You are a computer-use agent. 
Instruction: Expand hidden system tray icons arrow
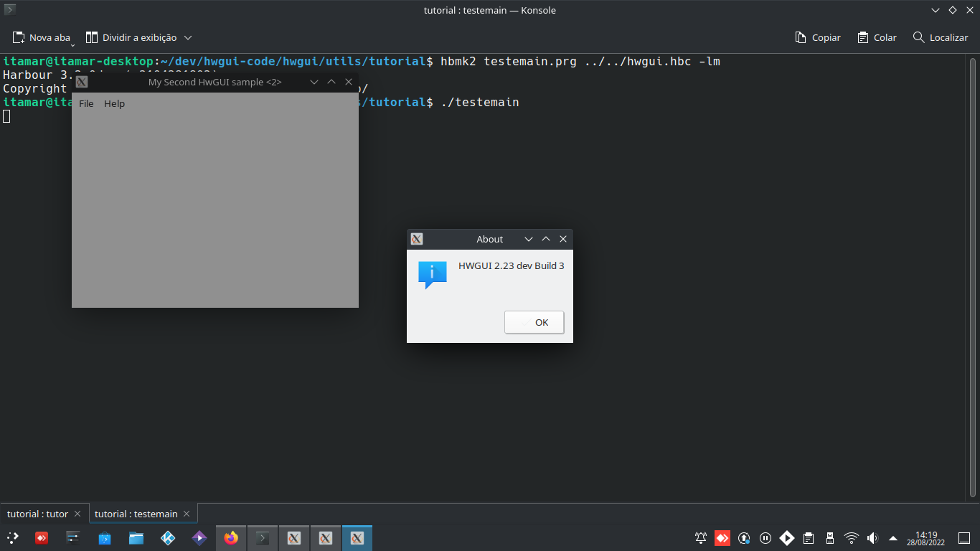pos(893,537)
